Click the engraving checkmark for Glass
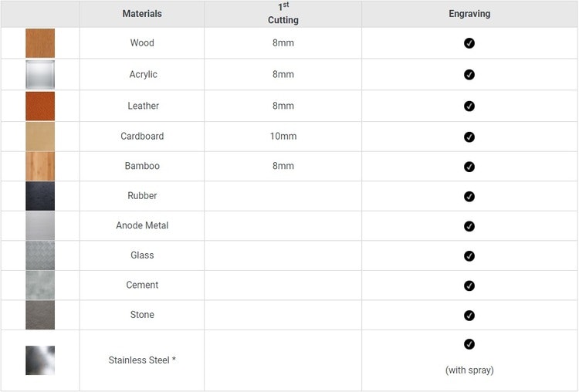This screenshot has width=579, height=392. tap(469, 255)
